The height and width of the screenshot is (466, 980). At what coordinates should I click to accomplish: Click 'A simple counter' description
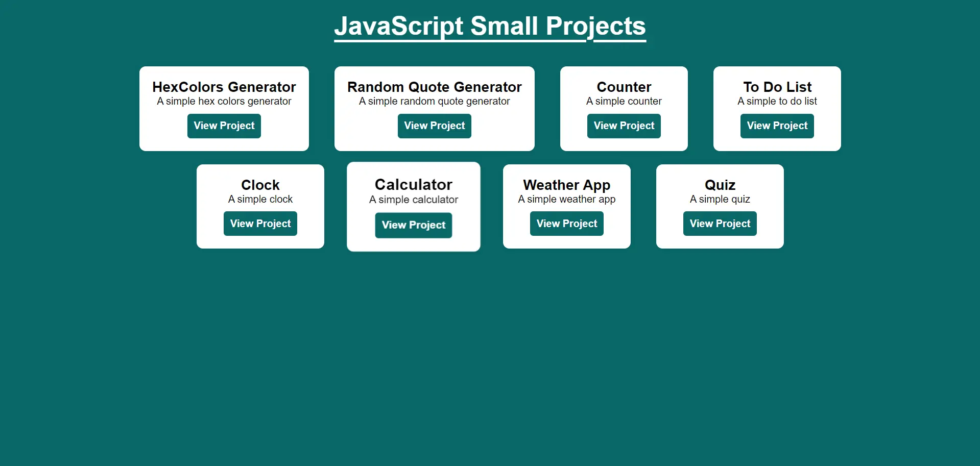click(624, 101)
